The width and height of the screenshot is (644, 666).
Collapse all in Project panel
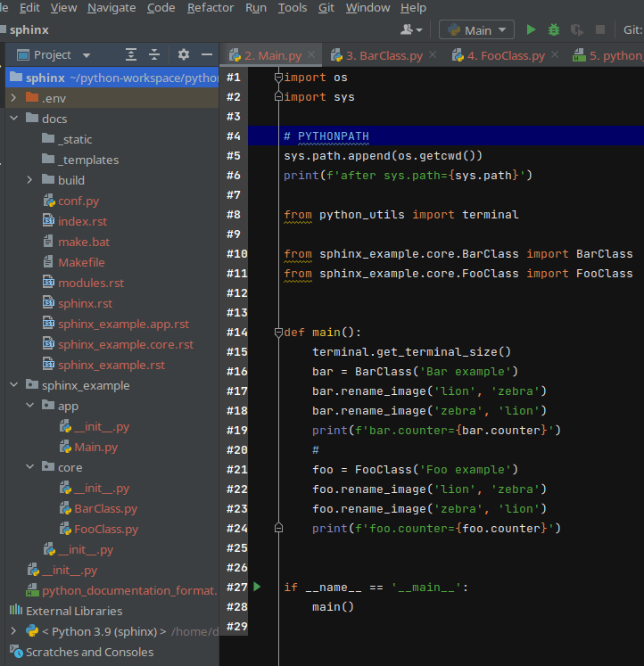pyautogui.click(x=154, y=54)
